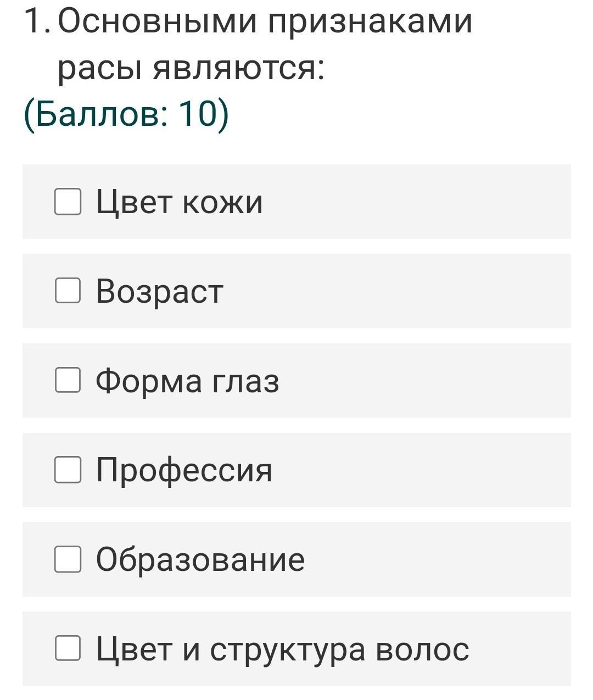Click the question heading "Основными признаками"

coord(265,22)
